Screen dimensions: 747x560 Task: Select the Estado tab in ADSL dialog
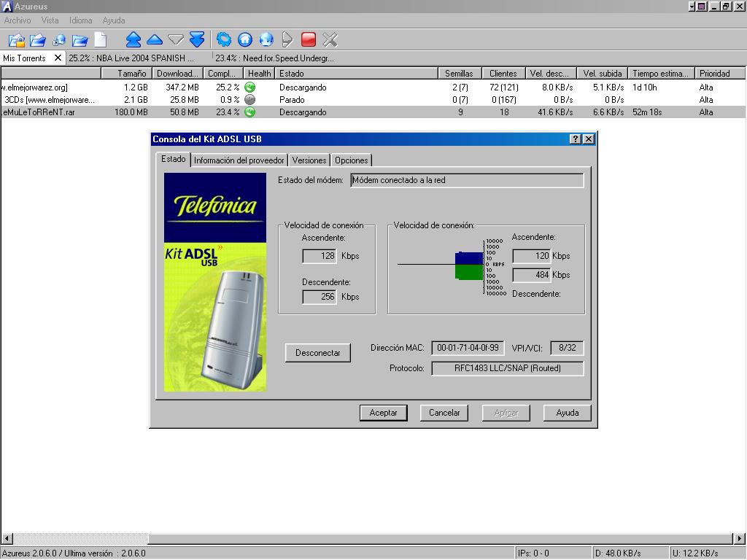(x=174, y=159)
